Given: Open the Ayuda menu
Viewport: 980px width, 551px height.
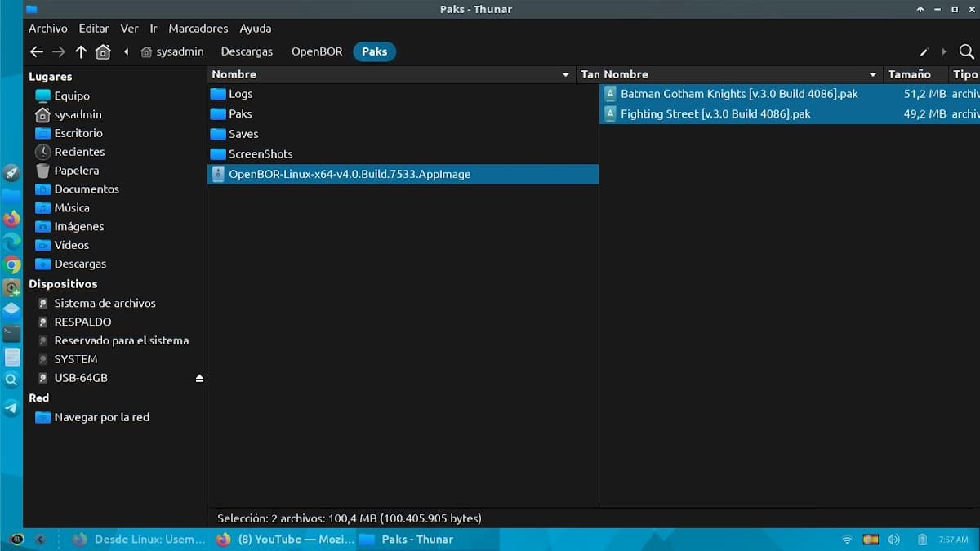Looking at the screenshot, I should [256, 29].
